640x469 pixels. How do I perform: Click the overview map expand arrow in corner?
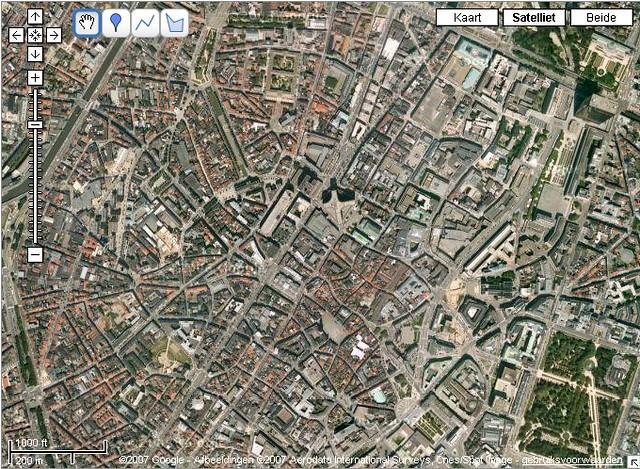click(632, 462)
